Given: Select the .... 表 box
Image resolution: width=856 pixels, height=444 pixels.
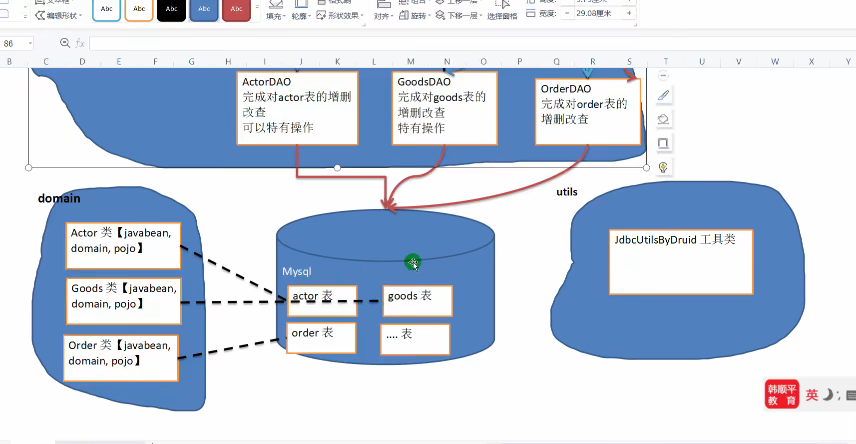Looking at the screenshot, I should [x=415, y=339].
